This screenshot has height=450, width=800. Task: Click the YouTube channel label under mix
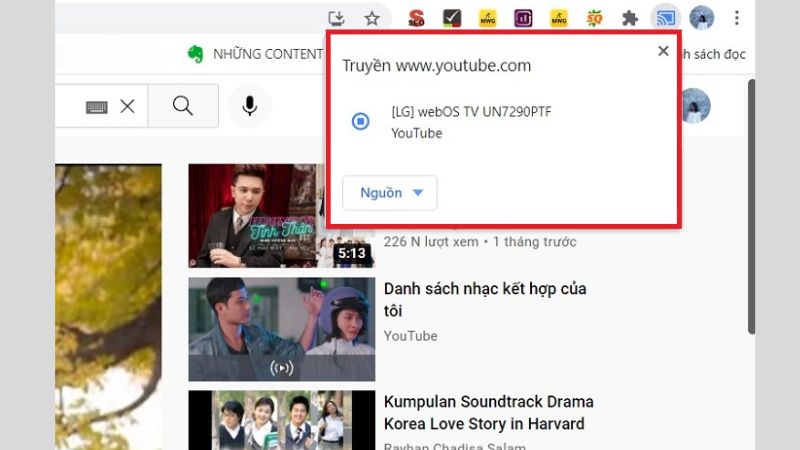point(411,336)
